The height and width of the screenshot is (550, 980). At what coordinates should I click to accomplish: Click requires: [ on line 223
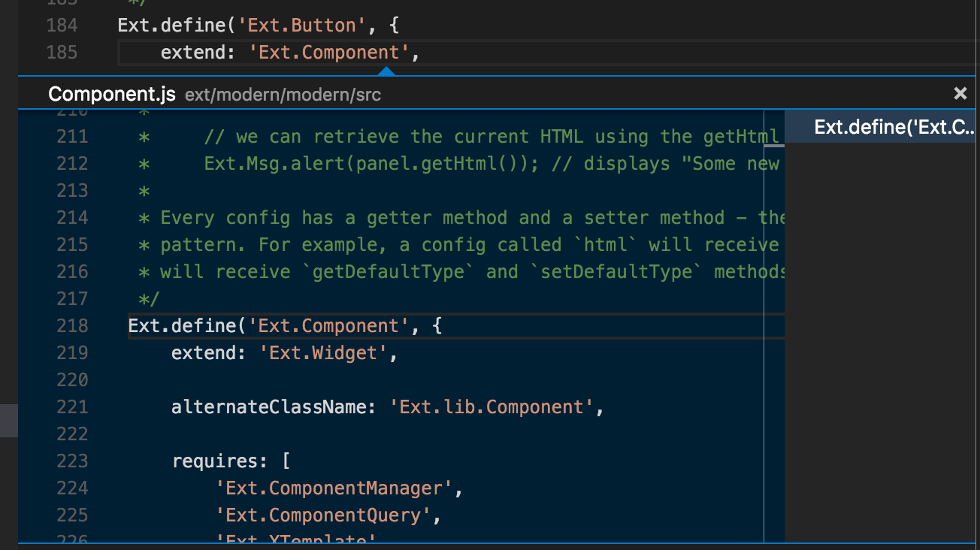231,461
